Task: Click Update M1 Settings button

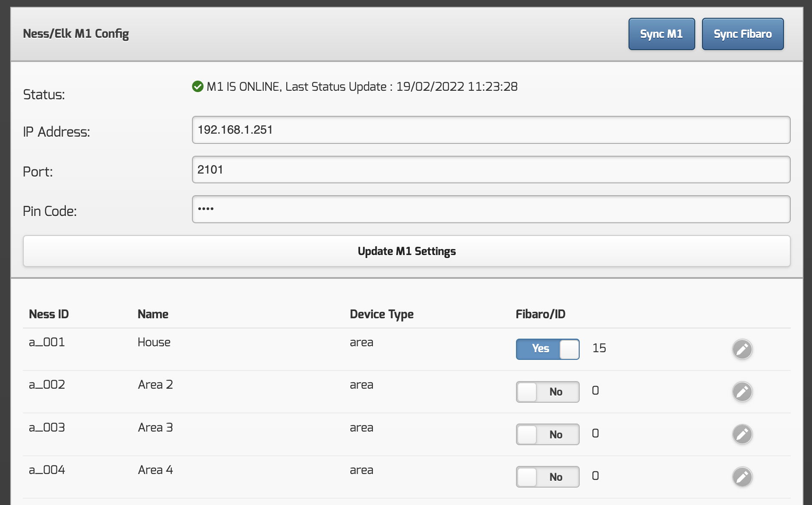Action: (406, 251)
